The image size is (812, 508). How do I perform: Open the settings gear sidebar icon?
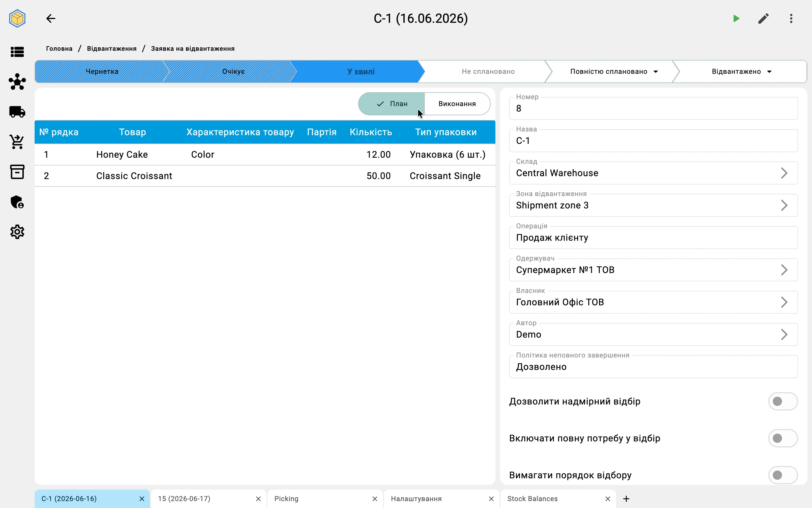tap(17, 232)
